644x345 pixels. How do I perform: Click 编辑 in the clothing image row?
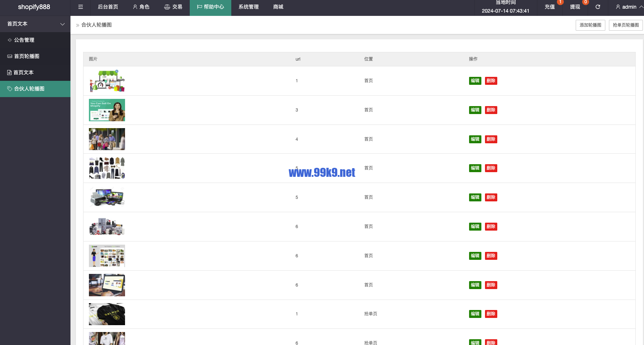tap(475, 168)
